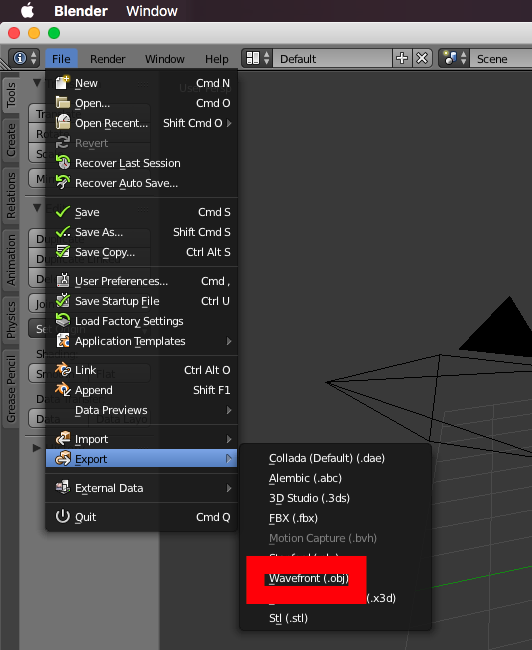The width and height of the screenshot is (532, 650).
Task: Expand the Import submenu
Action: (142, 439)
